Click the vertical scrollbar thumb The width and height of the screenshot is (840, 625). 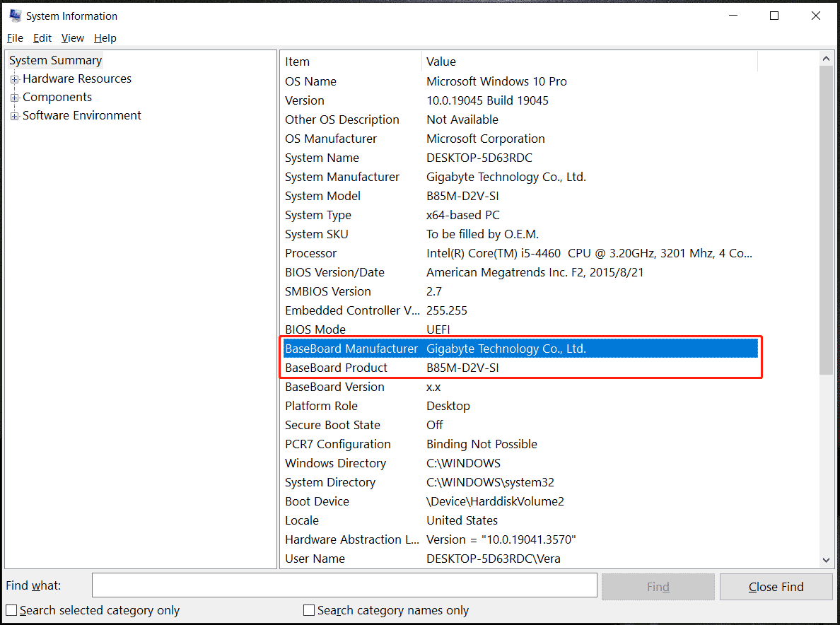[826, 220]
